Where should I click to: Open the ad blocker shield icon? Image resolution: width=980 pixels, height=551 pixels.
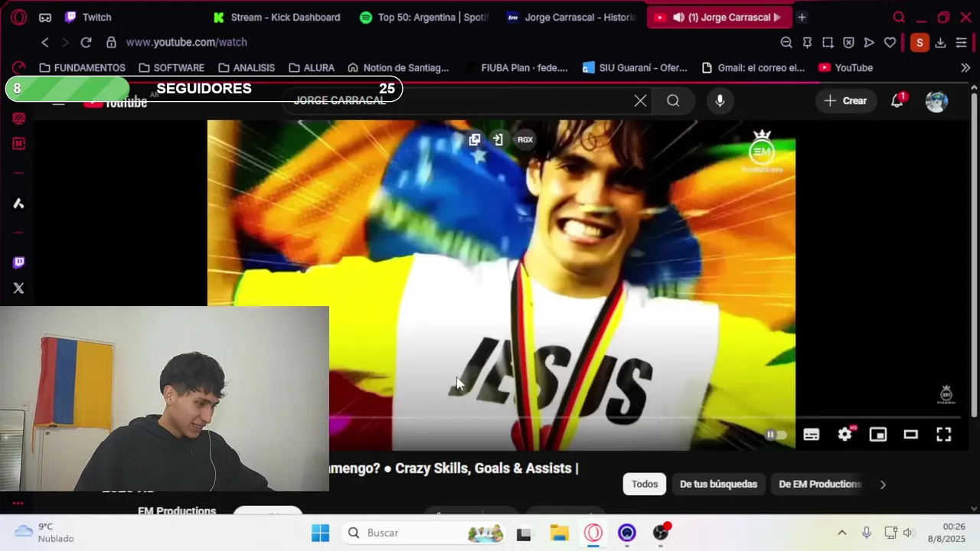click(848, 43)
